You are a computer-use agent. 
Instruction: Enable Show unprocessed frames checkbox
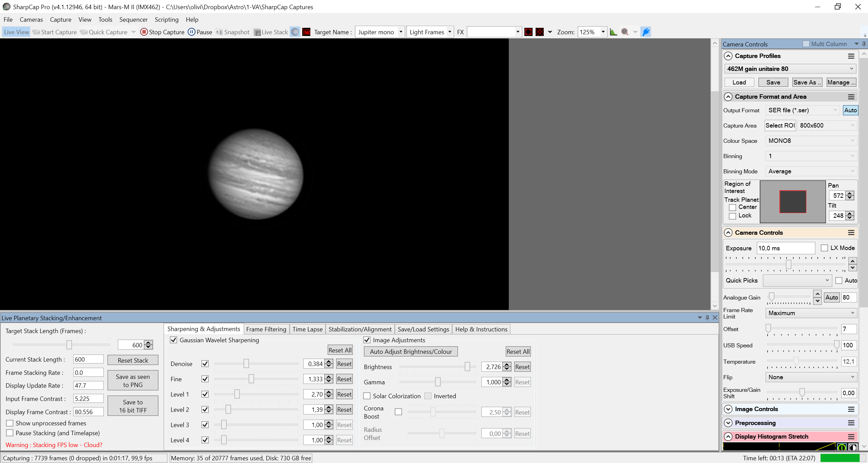(x=10, y=423)
